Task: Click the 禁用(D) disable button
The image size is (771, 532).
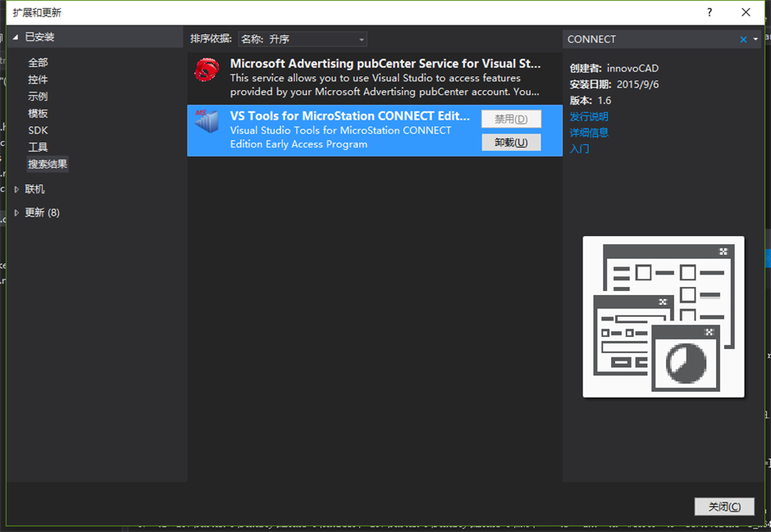Action: tap(511, 119)
